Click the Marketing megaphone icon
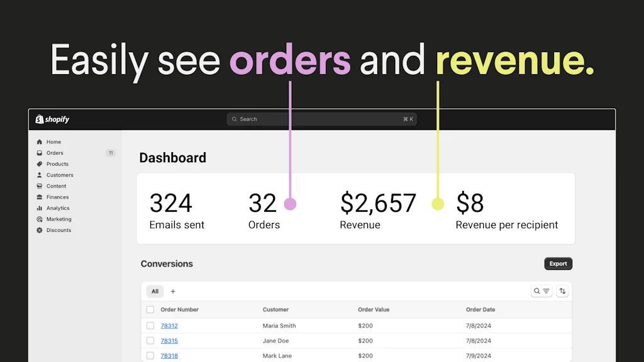Viewport: 644px width, 362px height. pyautogui.click(x=40, y=219)
